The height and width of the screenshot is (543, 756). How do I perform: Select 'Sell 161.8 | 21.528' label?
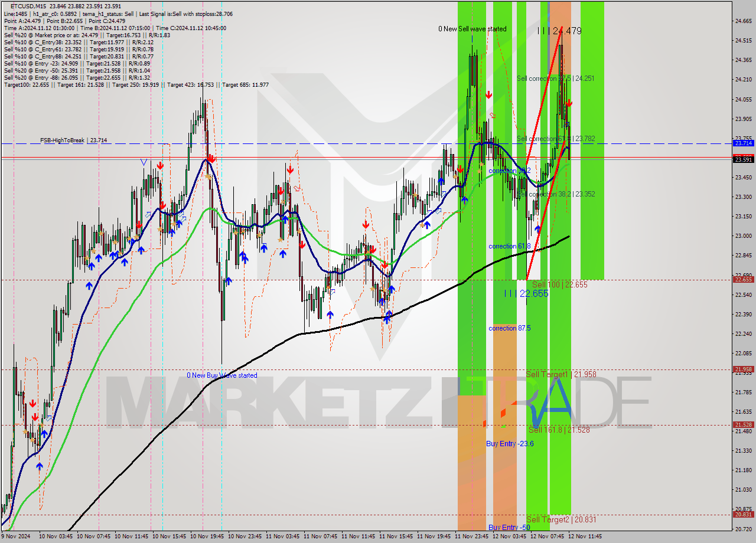pyautogui.click(x=559, y=430)
